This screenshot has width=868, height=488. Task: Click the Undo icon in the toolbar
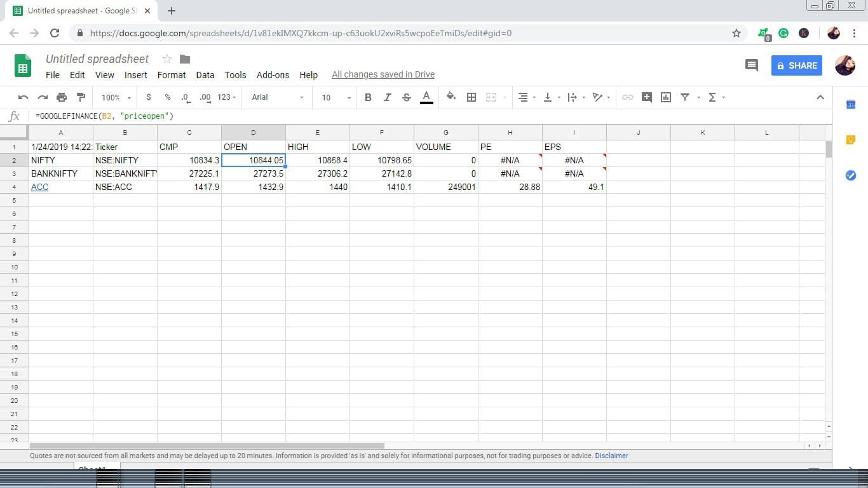(x=23, y=97)
